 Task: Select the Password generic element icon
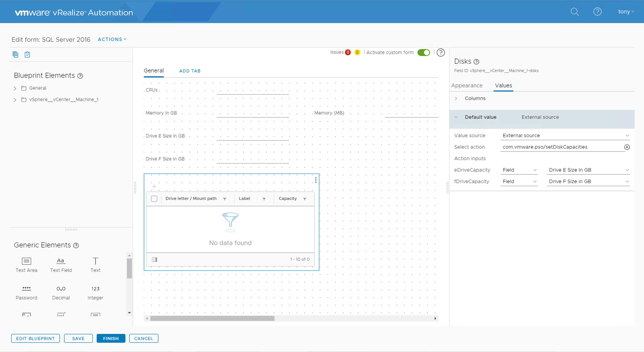(x=26, y=289)
